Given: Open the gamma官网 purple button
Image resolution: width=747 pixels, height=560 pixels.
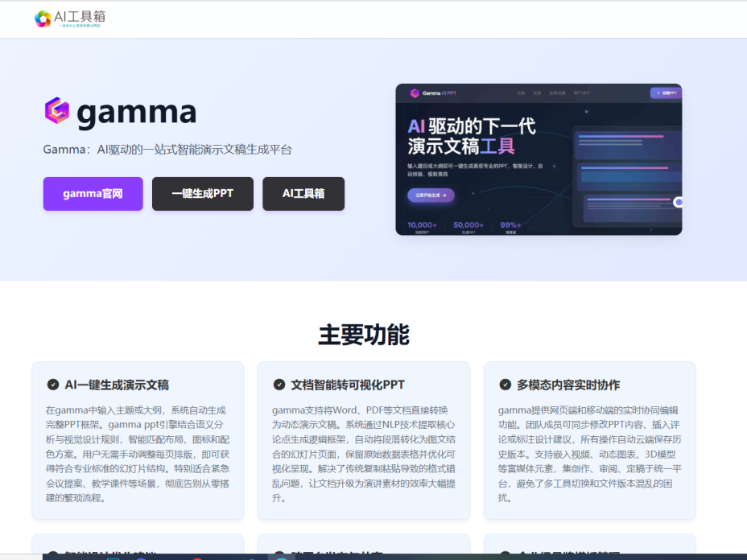Looking at the screenshot, I should 93,194.
